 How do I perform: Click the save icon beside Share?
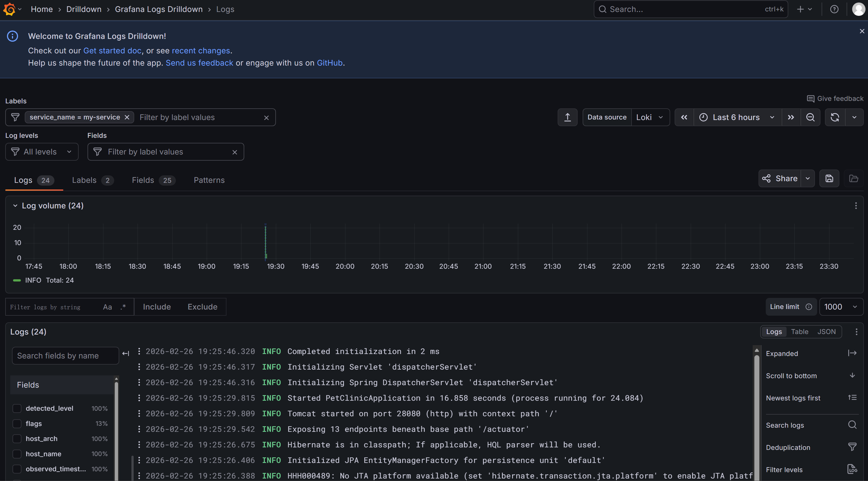coord(829,179)
